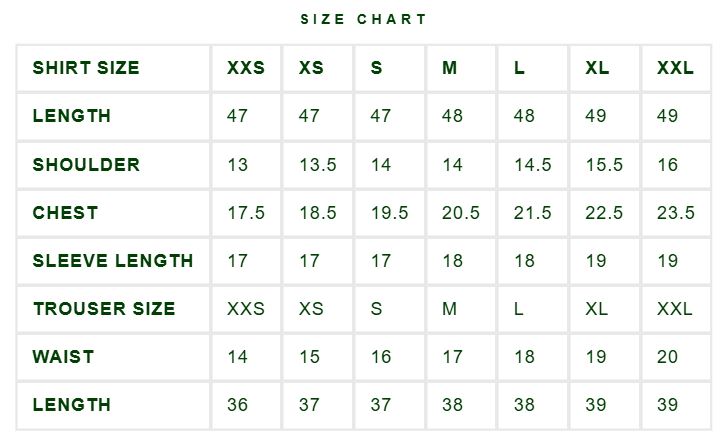Select the SHOULDER row label
The image size is (727, 437).
(86, 165)
